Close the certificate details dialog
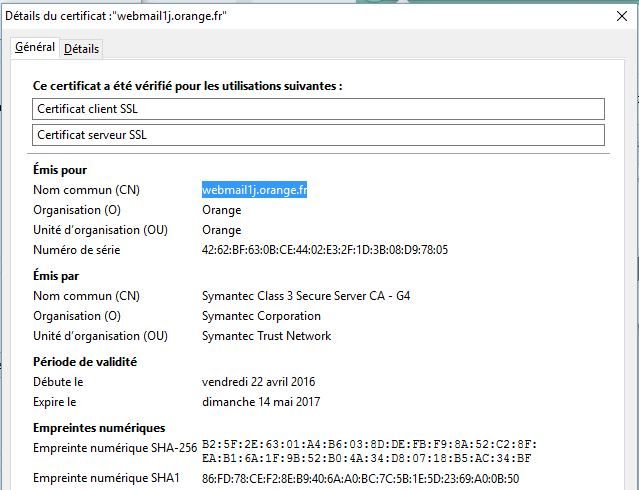Viewport: 639px width, 490px height. pyautogui.click(x=622, y=15)
